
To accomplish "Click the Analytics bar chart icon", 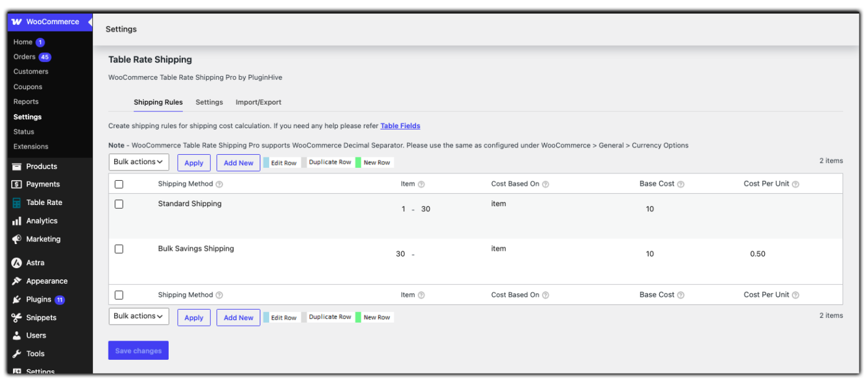I will 17,221.
